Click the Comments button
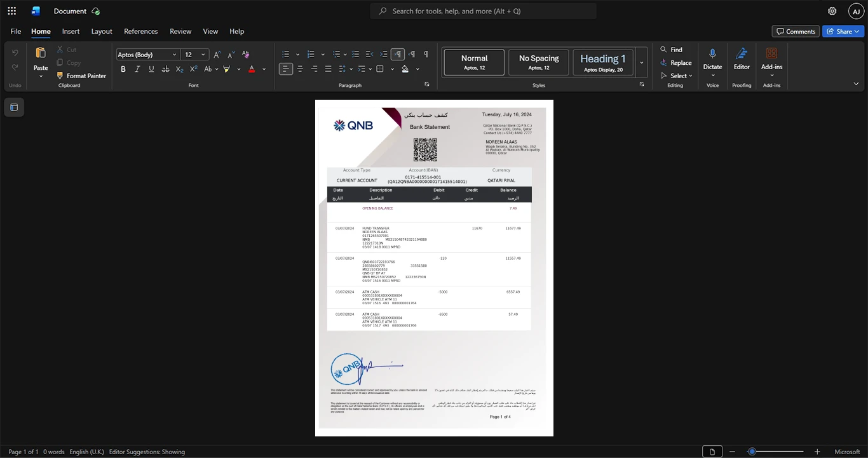868x458 pixels. (796, 31)
